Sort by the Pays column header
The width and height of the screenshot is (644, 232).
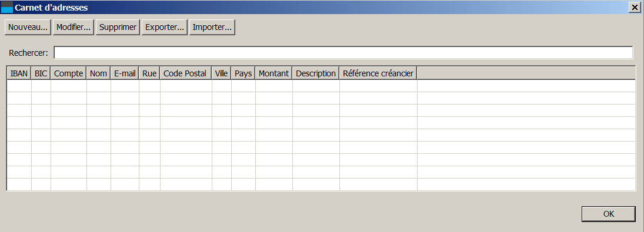pos(243,73)
